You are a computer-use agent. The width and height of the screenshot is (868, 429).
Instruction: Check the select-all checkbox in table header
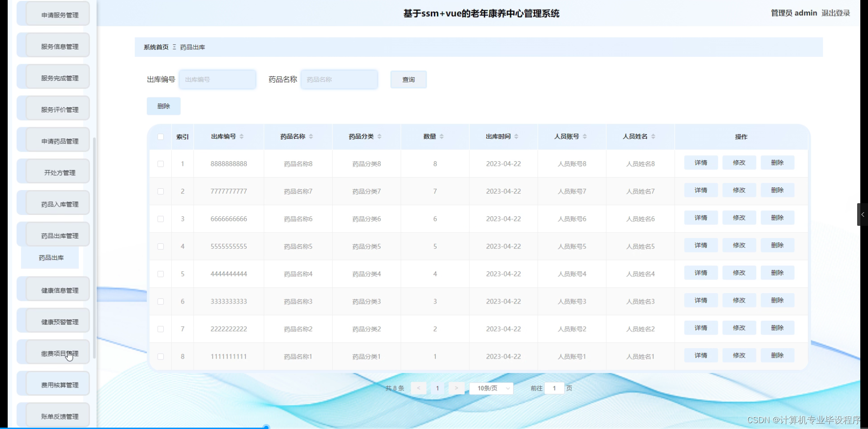coord(160,137)
